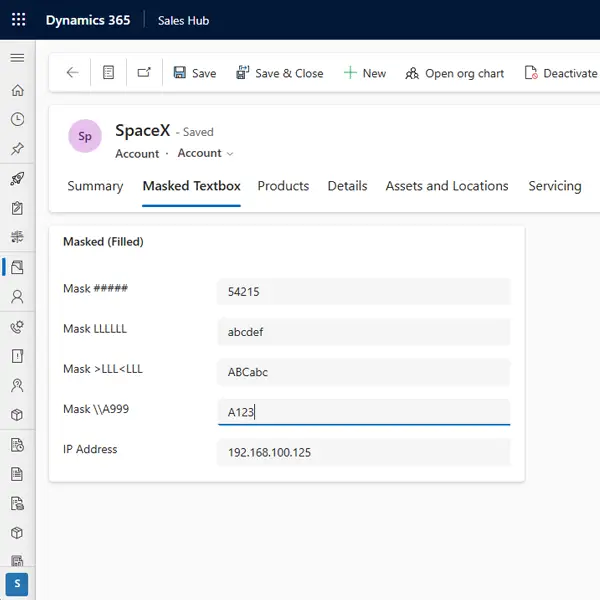
Task: Pop out the record in new window
Action: click(144, 72)
